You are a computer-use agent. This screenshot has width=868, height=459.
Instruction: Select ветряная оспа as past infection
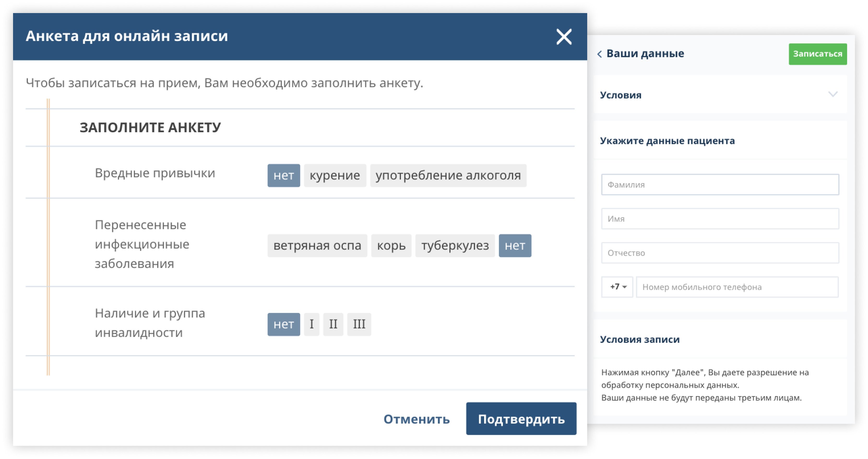click(317, 246)
